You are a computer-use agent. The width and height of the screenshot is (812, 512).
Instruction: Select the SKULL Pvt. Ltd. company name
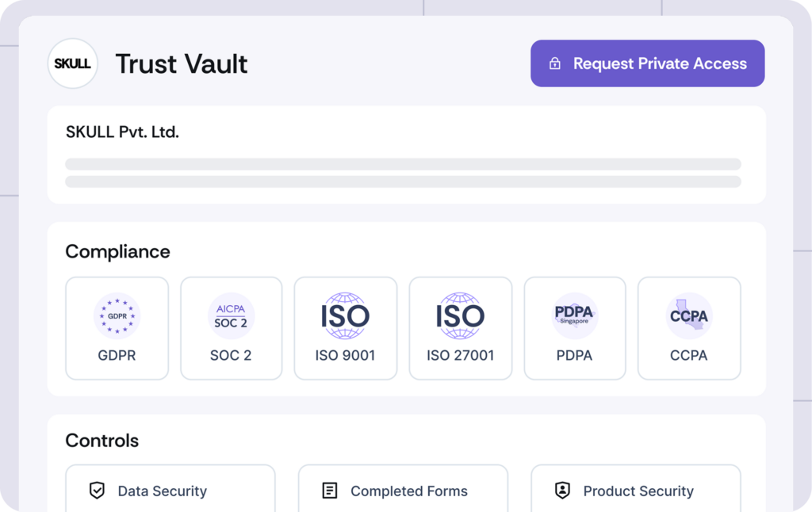[x=122, y=132]
